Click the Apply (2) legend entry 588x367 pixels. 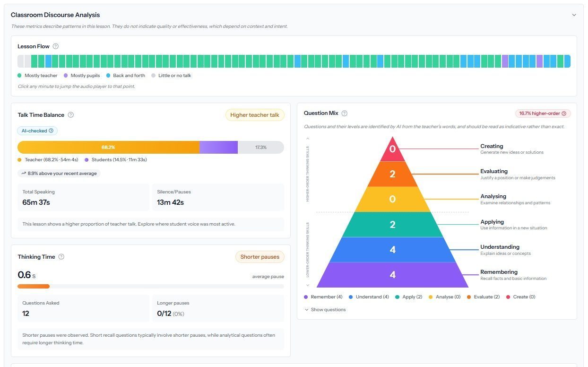point(408,297)
